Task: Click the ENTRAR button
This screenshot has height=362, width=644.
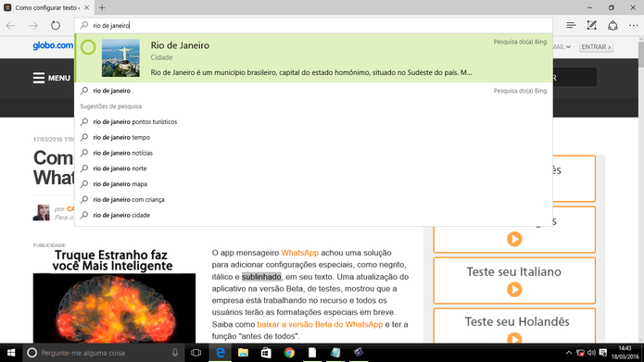Action: click(596, 47)
